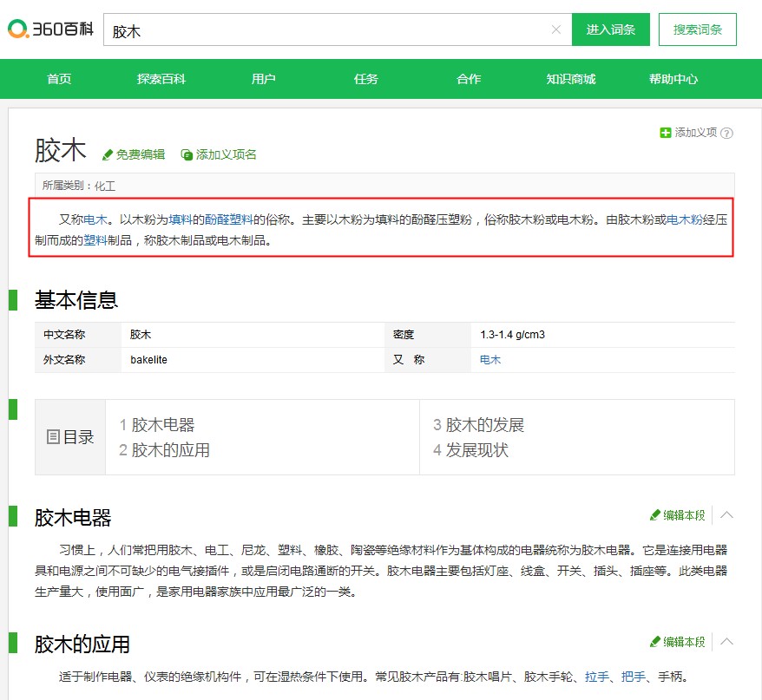
Task: Click the 目录 contents icon label
Action: (x=70, y=436)
